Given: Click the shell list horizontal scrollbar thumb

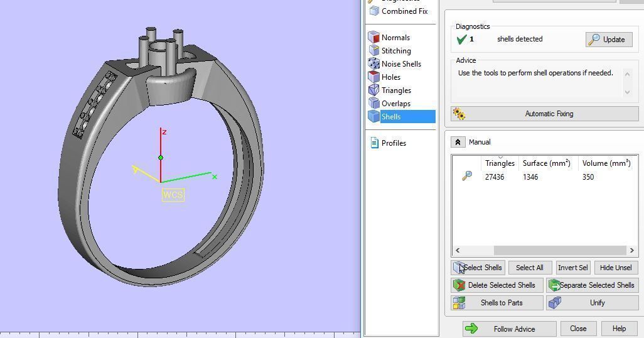Looking at the screenshot, I should (560, 250).
